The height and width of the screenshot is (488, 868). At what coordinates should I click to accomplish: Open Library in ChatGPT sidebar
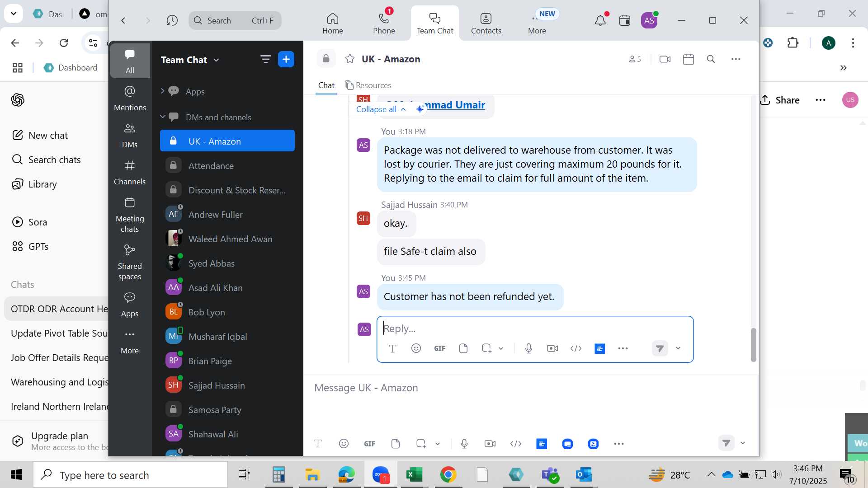pyautogui.click(x=34, y=184)
